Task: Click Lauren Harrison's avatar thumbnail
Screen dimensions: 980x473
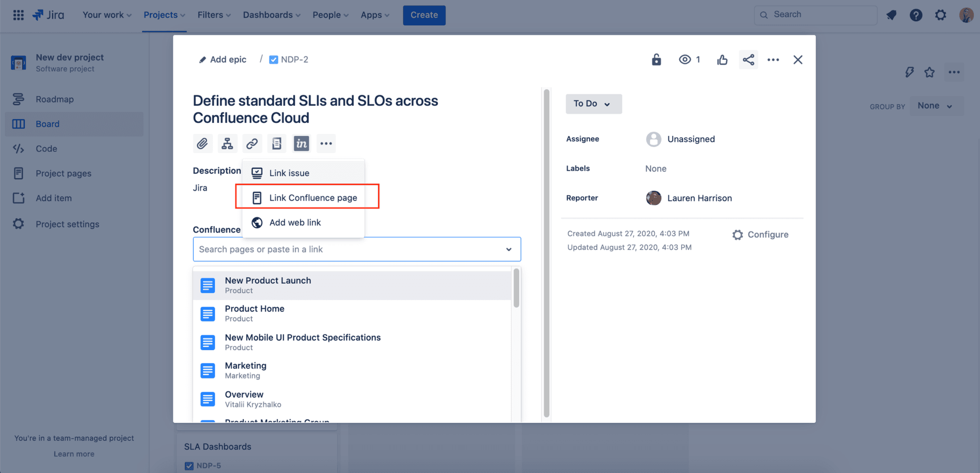Action: 653,198
